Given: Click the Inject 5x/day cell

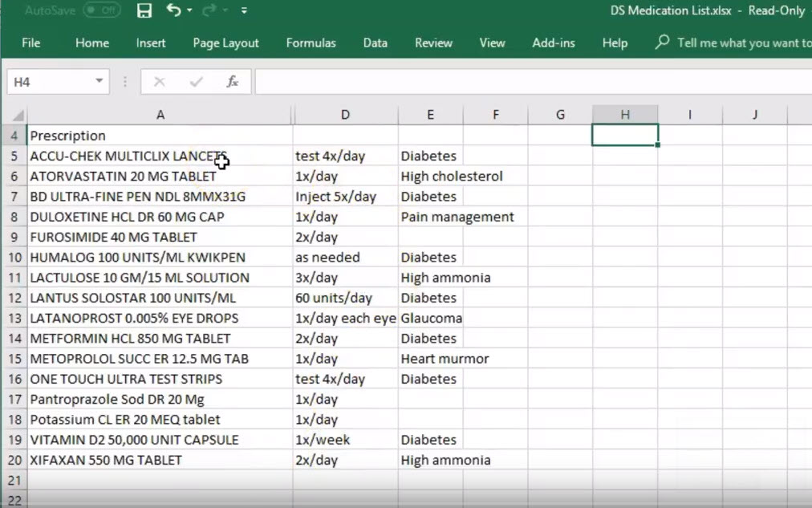Looking at the screenshot, I should 345,197.
